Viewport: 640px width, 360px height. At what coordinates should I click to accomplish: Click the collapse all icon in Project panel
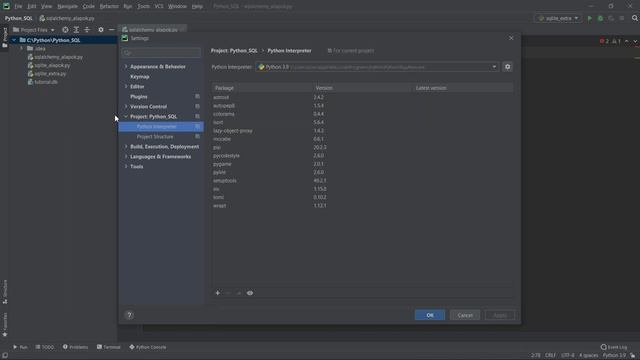87,30
